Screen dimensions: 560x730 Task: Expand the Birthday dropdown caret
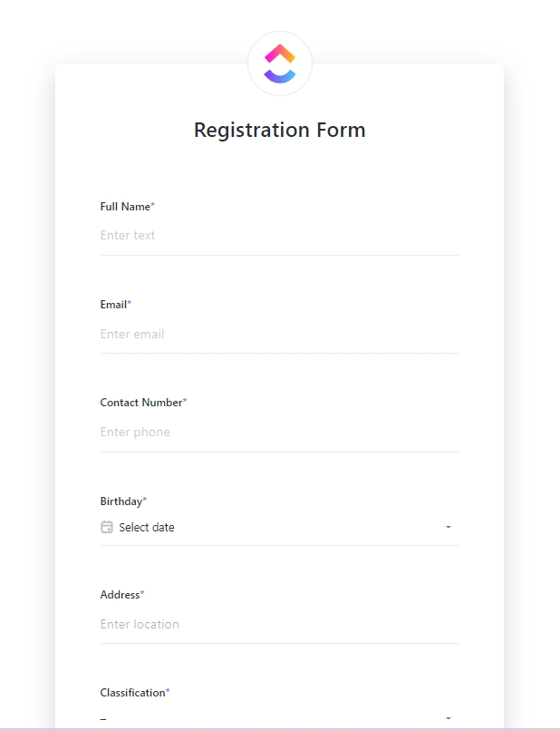tap(448, 527)
